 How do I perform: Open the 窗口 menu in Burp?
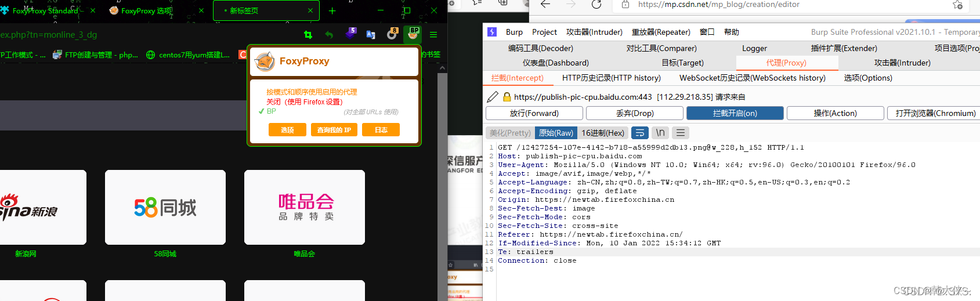[707, 32]
